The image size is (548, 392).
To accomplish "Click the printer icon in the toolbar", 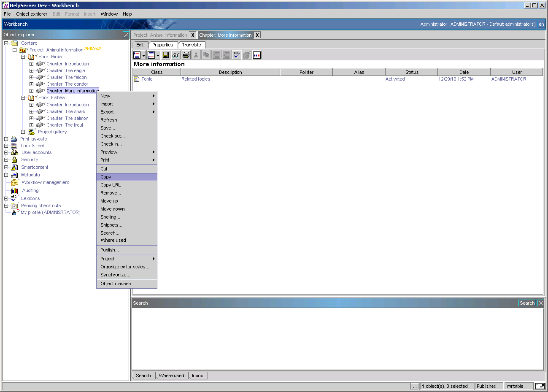I will tap(186, 55).
